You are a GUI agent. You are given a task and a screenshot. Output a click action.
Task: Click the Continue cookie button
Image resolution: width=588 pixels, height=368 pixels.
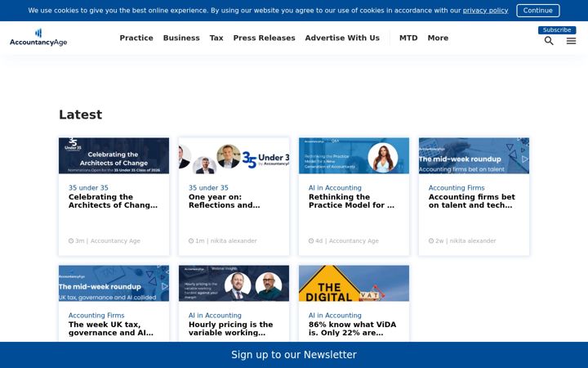click(x=537, y=11)
